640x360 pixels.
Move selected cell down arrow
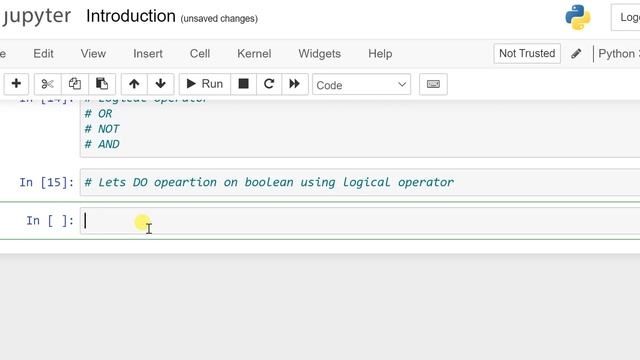(160, 84)
